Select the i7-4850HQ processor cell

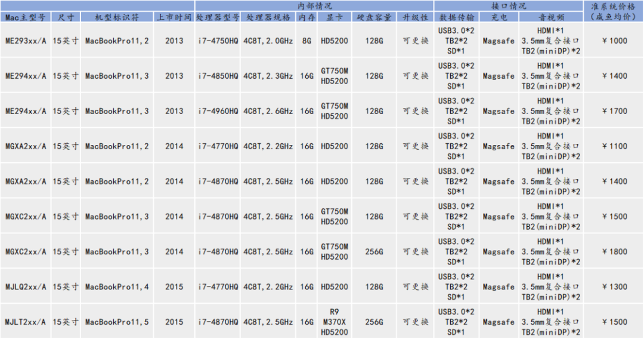point(218,76)
